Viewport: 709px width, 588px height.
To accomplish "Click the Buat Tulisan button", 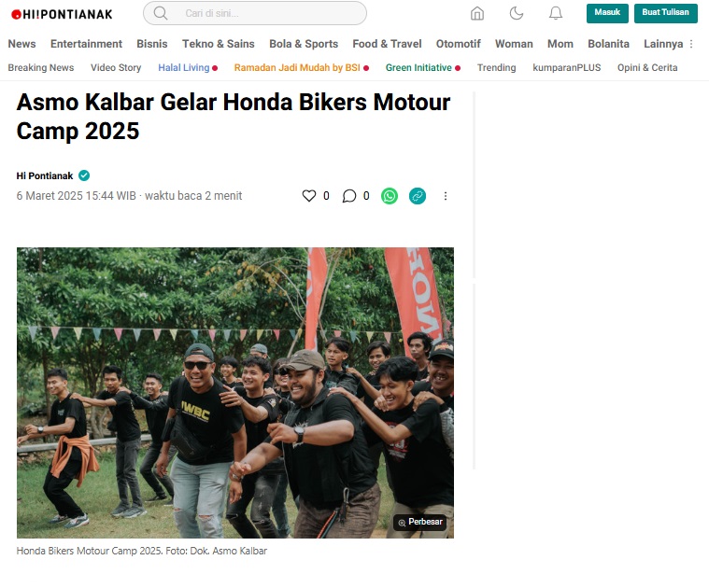I will pos(666,13).
